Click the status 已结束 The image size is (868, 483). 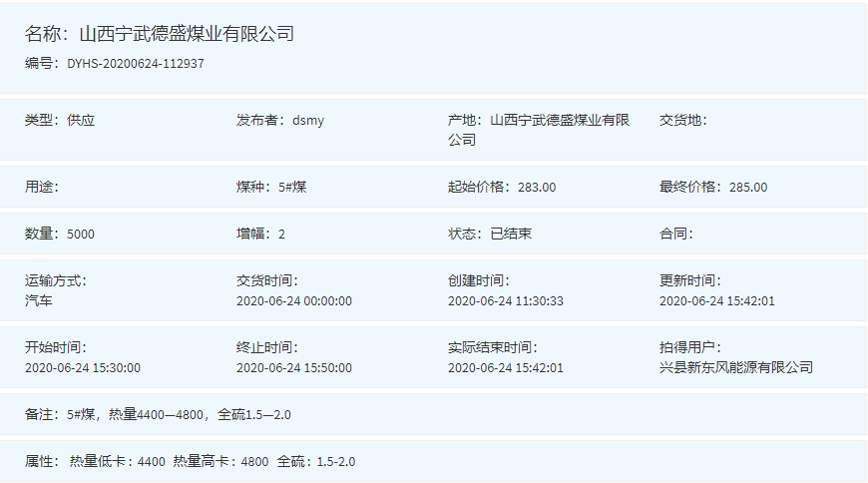pos(511,234)
